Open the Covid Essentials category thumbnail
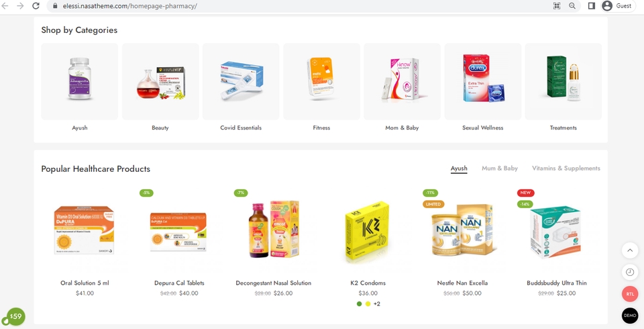 241,81
